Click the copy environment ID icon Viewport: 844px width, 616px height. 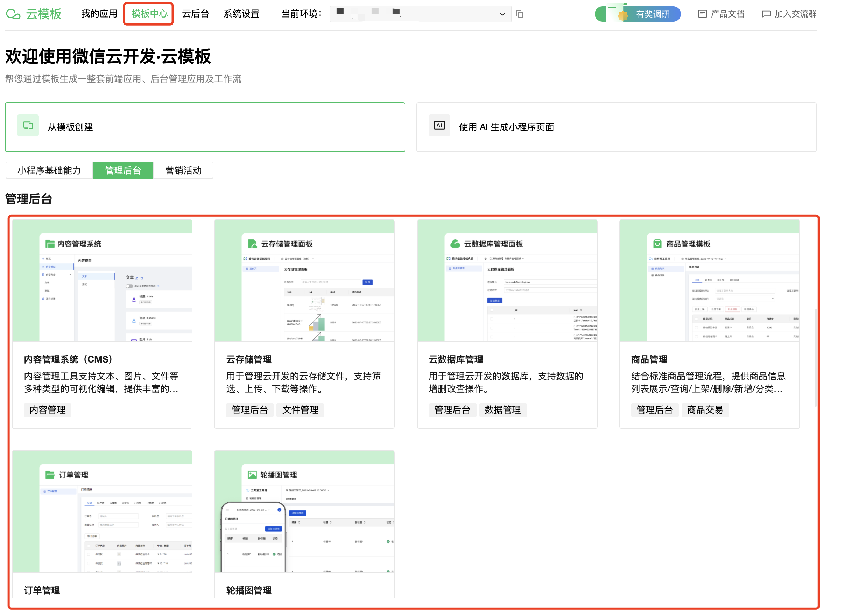(520, 14)
